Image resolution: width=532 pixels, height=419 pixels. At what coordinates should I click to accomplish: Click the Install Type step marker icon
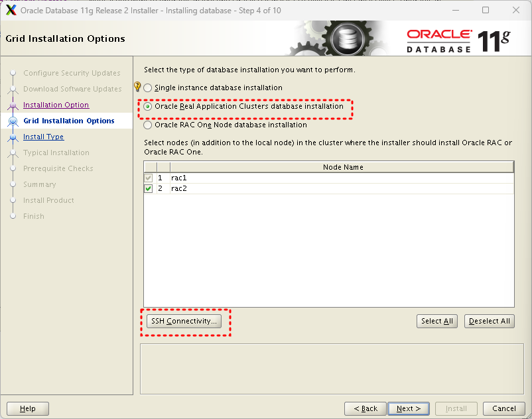tap(13, 137)
